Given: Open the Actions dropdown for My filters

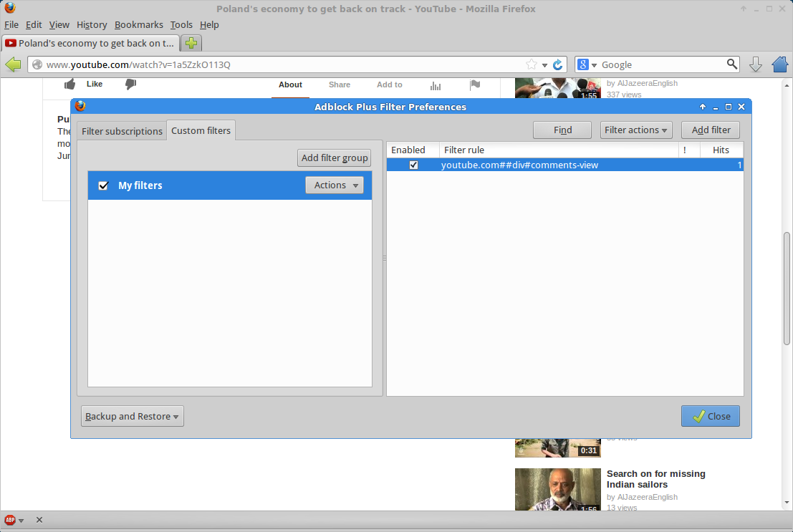Looking at the screenshot, I should point(335,185).
